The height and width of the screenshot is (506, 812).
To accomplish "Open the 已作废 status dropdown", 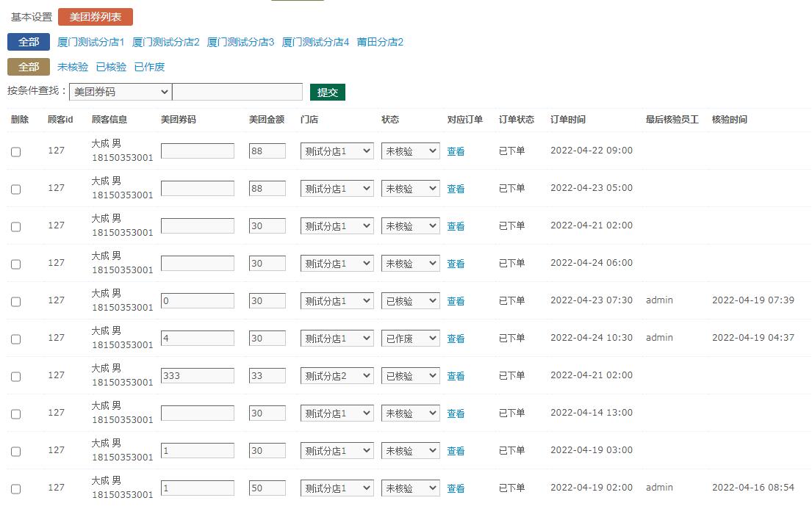I will [410, 339].
